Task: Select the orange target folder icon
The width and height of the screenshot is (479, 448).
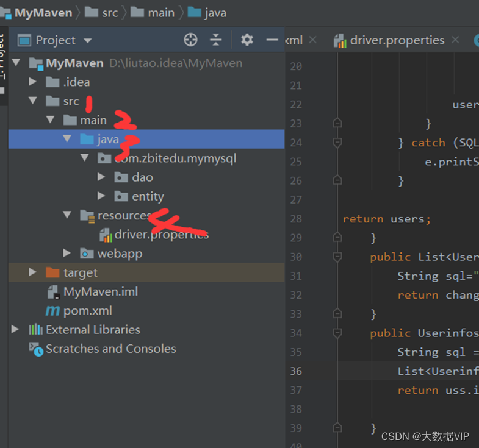Action: pyautogui.click(x=52, y=272)
